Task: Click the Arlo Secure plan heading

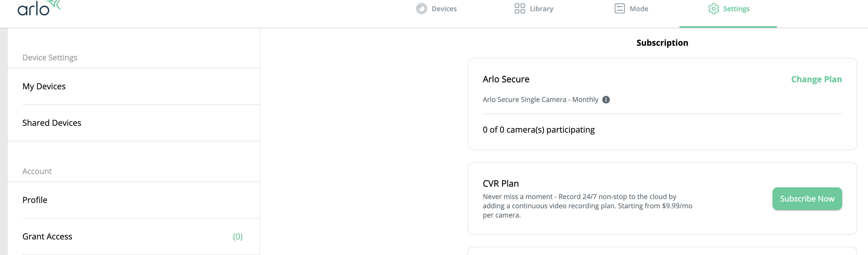Action: pyautogui.click(x=506, y=80)
